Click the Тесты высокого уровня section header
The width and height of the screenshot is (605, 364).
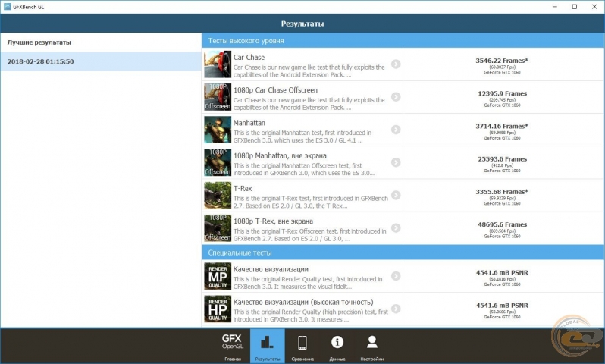point(403,40)
